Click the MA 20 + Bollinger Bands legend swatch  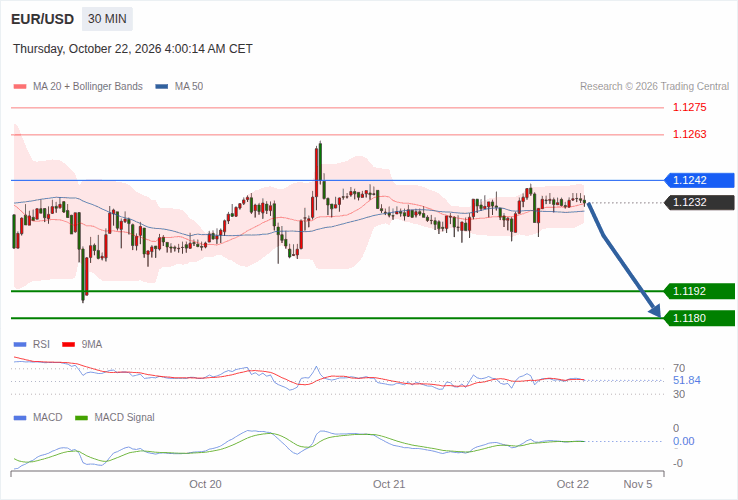point(20,87)
